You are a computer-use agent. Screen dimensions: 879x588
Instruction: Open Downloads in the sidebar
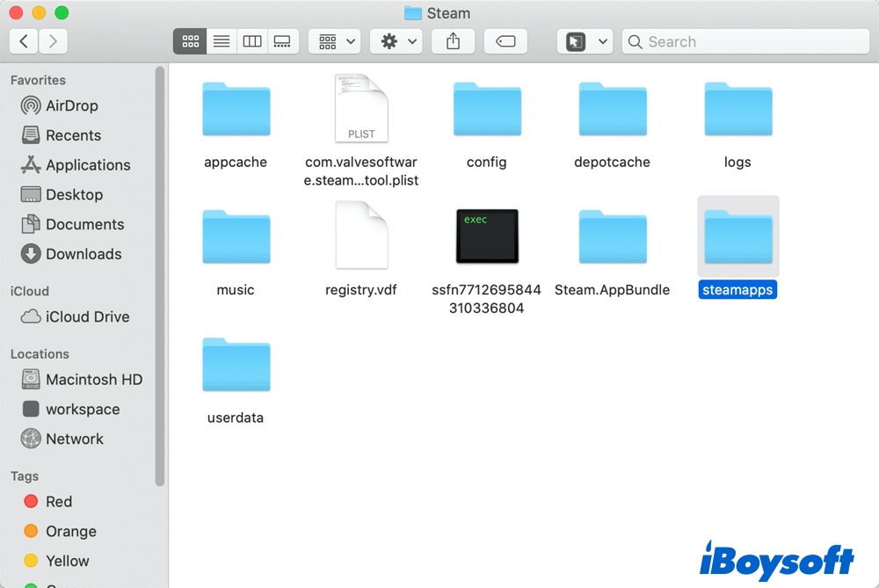click(83, 254)
